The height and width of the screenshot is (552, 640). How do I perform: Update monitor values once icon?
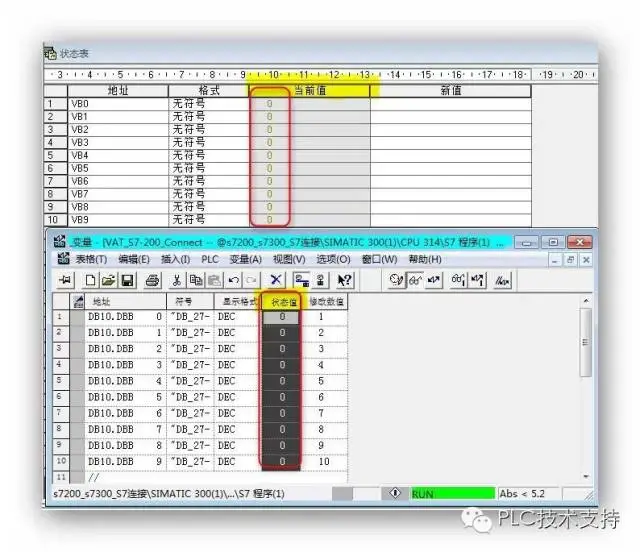458,280
